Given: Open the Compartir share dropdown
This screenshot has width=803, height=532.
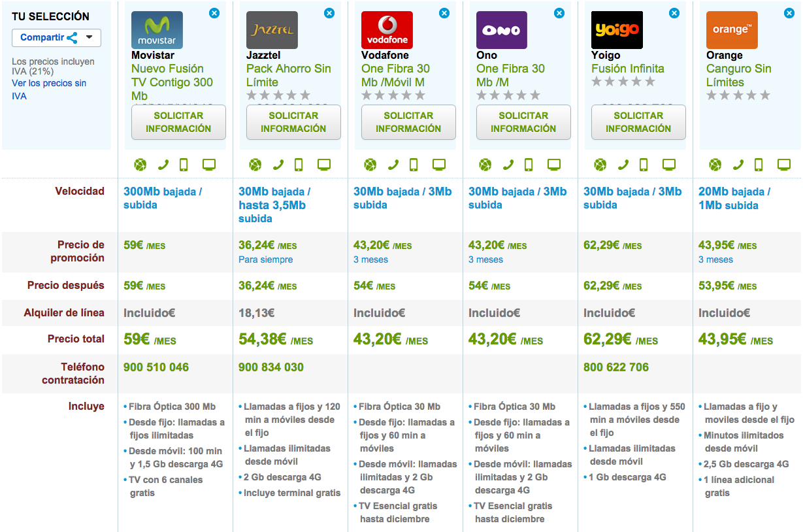Looking at the screenshot, I should click(x=56, y=38).
